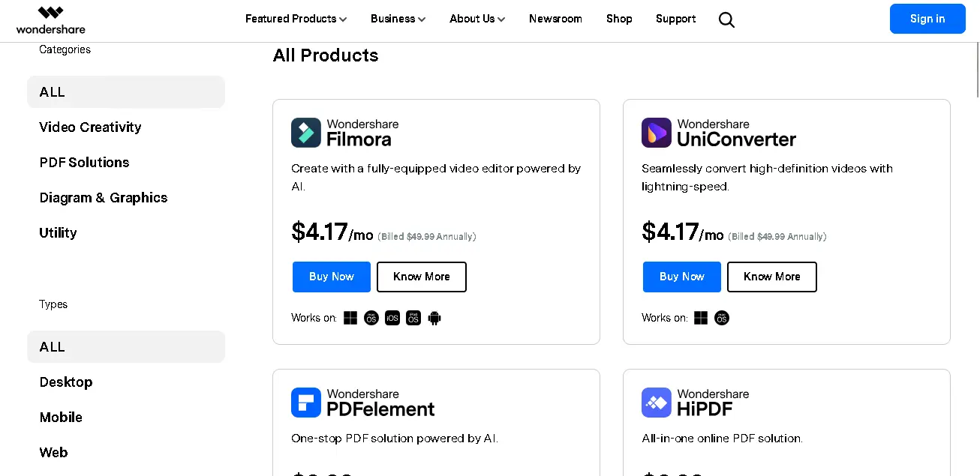
Task: Click the Filmora $4.17/mo price
Action: [x=332, y=232]
